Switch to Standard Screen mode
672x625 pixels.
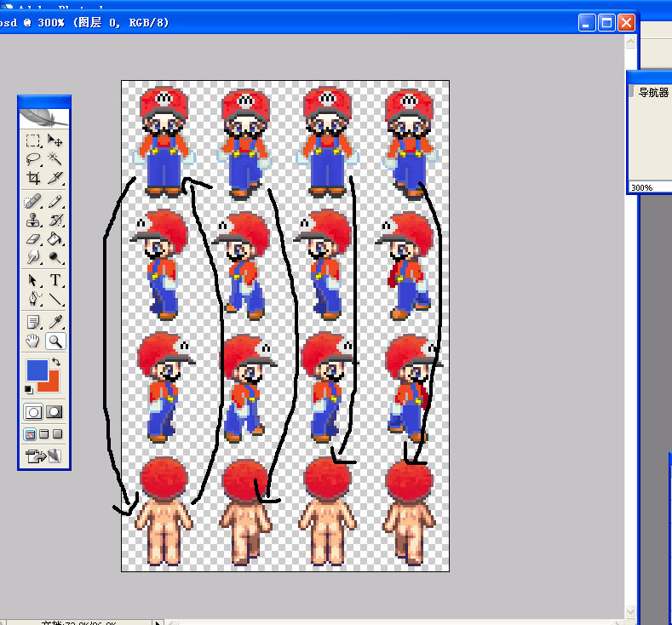coord(30,434)
